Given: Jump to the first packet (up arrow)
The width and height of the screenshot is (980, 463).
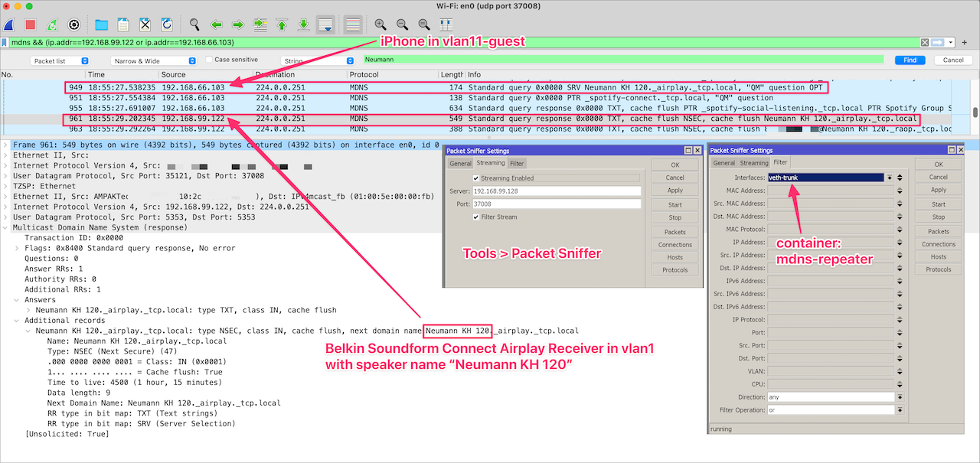Looking at the screenshot, I should point(282,25).
